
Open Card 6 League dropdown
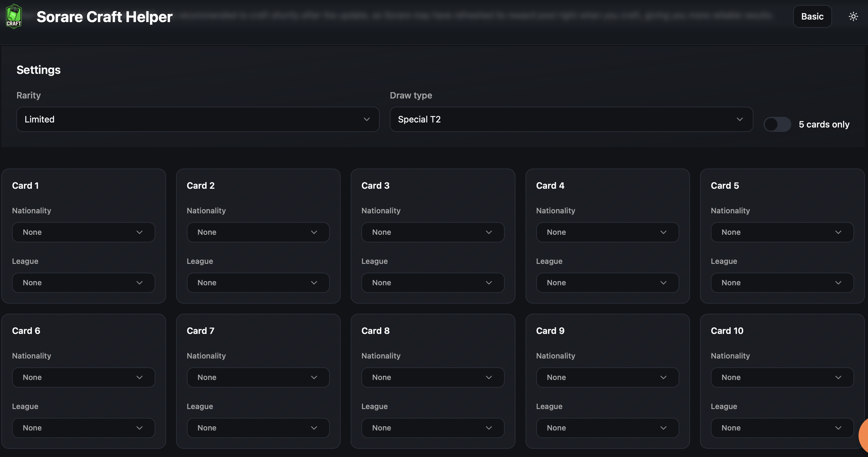(84, 428)
